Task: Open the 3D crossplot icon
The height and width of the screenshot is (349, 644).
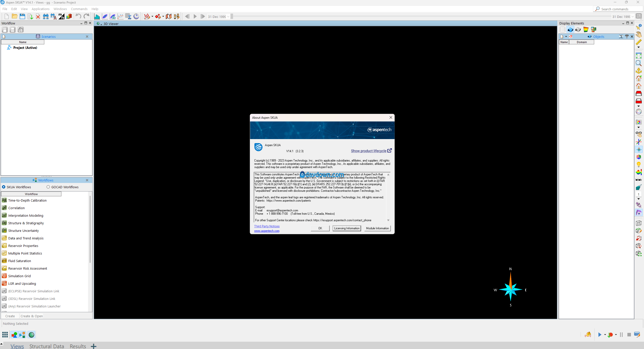Action: (113, 16)
